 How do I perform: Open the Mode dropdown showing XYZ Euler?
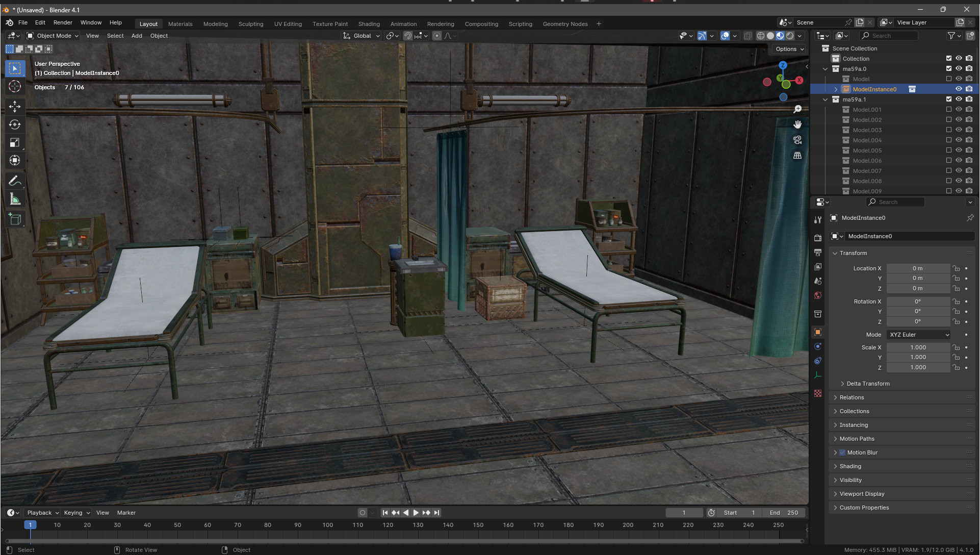(x=918, y=335)
